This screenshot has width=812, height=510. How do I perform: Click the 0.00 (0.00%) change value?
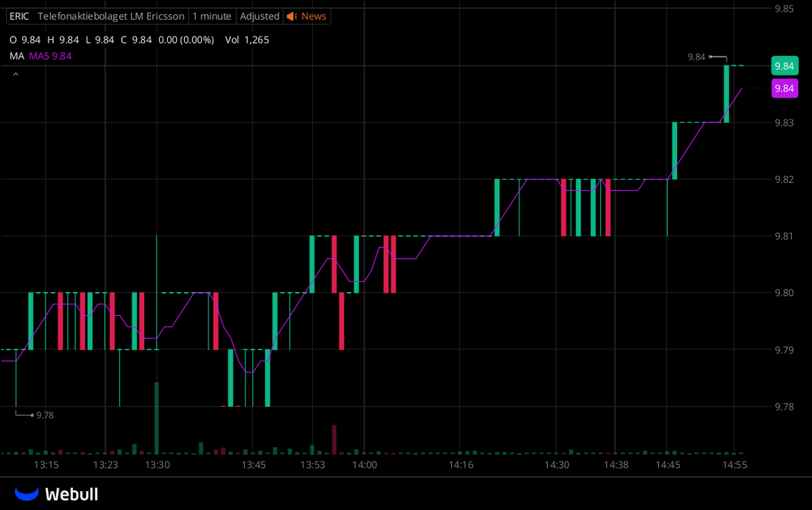coord(186,40)
